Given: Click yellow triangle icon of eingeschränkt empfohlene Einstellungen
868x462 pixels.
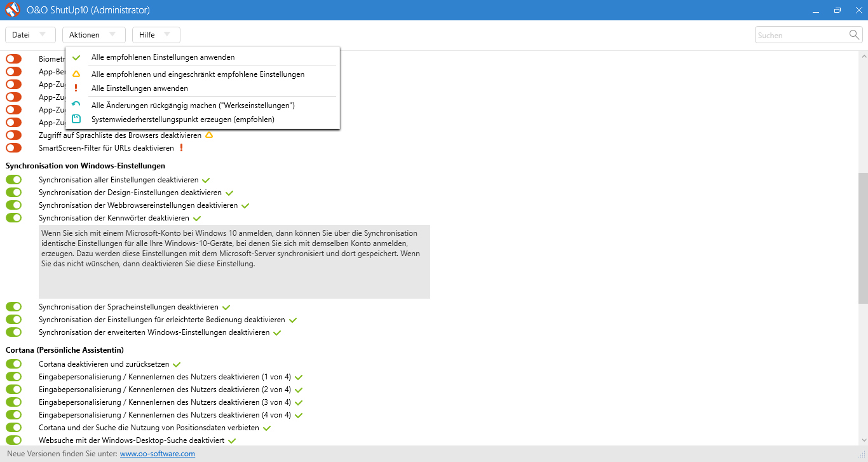Looking at the screenshot, I should click(x=76, y=74).
